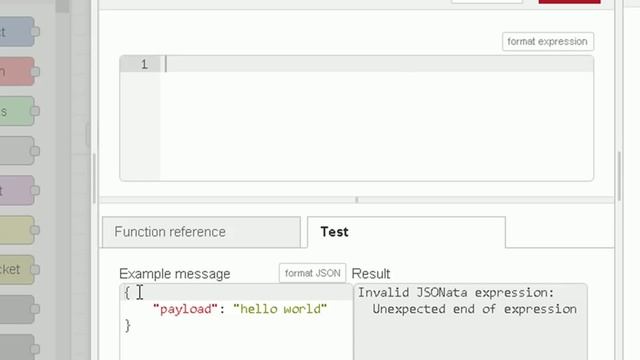The image size is (640, 360).
Task: Click into the JSONata expression editor line 1
Action: (378, 64)
